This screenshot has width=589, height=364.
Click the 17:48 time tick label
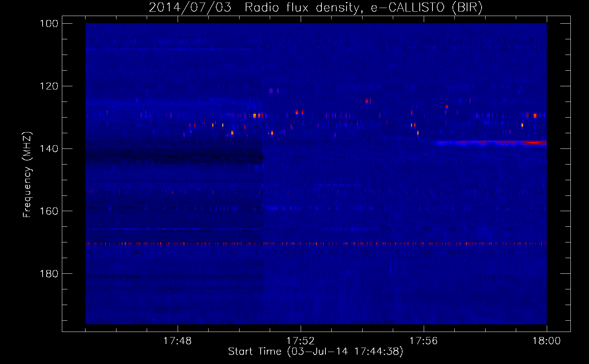177,341
